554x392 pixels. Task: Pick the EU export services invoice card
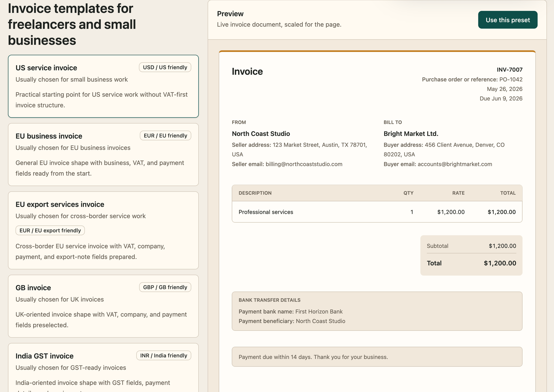click(103, 230)
